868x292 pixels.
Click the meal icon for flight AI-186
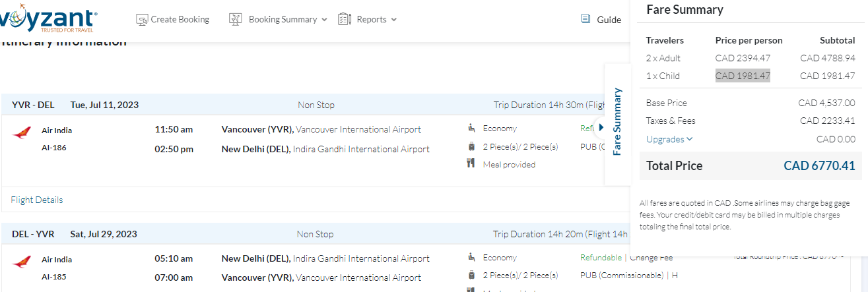471,164
